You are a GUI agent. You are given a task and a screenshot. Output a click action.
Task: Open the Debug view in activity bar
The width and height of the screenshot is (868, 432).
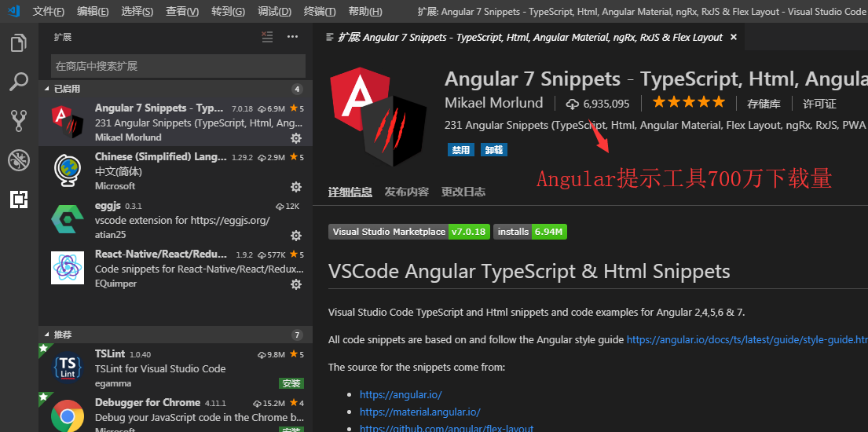click(x=19, y=160)
